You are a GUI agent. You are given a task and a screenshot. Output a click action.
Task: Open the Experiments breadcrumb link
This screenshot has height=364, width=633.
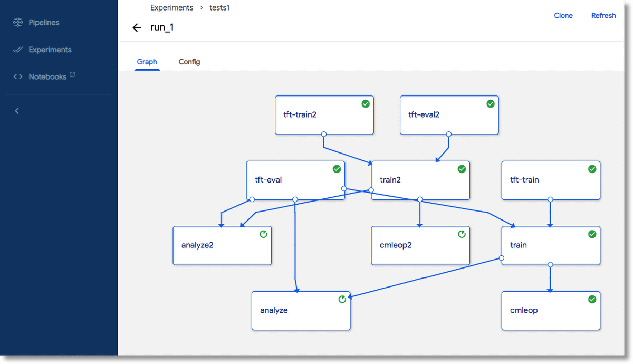171,8
